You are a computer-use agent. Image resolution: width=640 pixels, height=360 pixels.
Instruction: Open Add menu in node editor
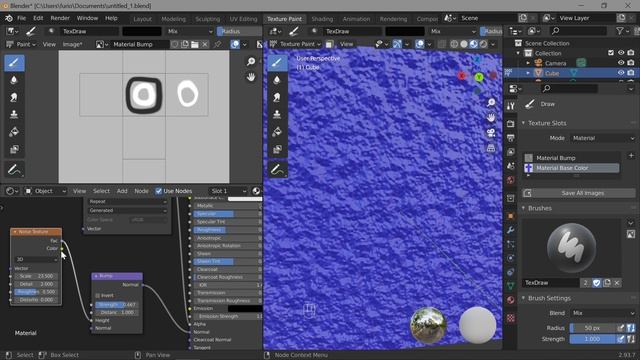122,191
